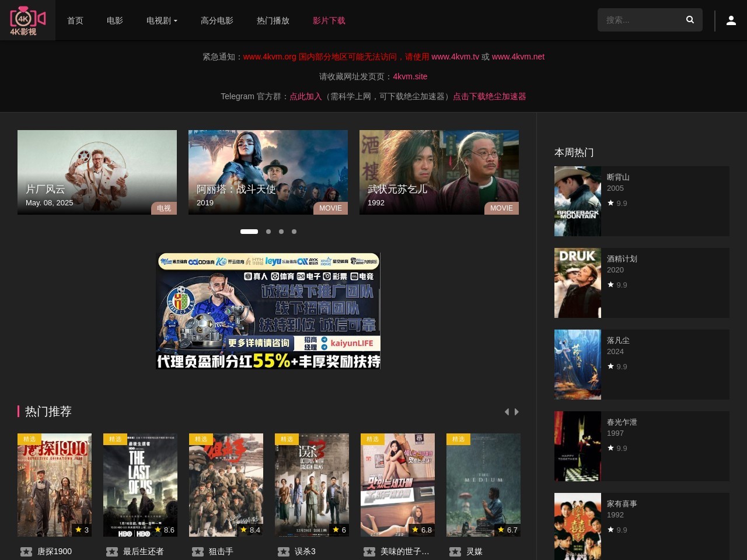The width and height of the screenshot is (747, 560).
Task: Open the 阿丽塔：战斗天使 featured slide
Action: coord(268,172)
